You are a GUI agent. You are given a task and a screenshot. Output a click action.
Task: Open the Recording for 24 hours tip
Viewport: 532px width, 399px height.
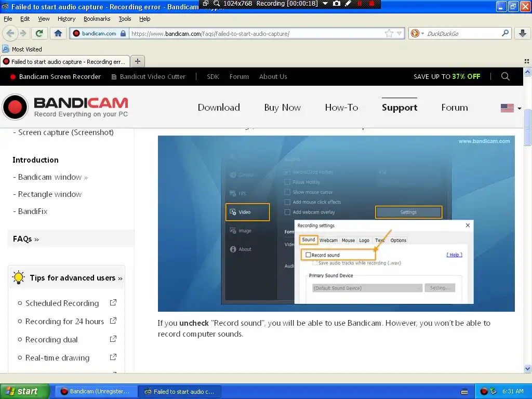[x=64, y=321]
